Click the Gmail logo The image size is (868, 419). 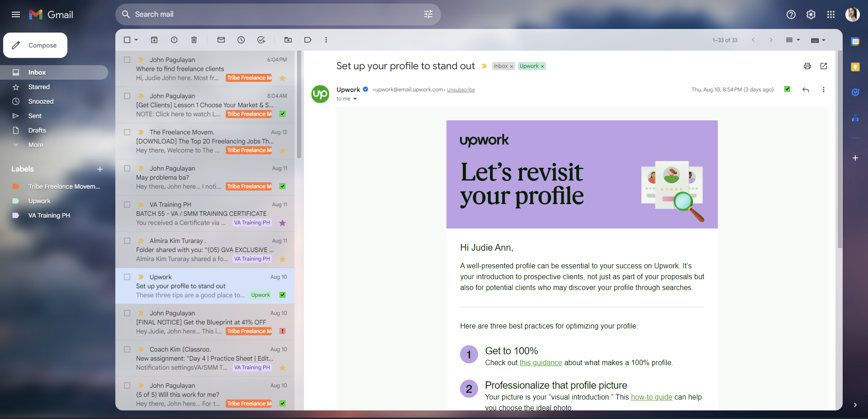click(51, 14)
